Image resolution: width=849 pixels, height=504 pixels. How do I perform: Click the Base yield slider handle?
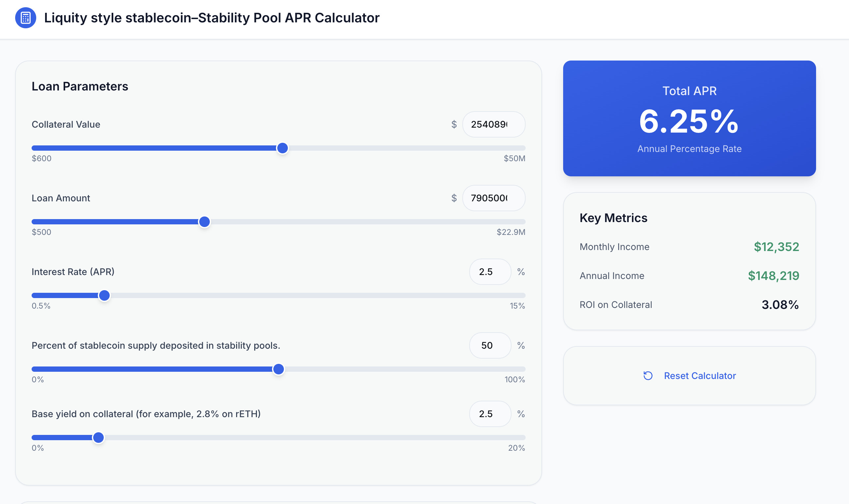(x=98, y=438)
